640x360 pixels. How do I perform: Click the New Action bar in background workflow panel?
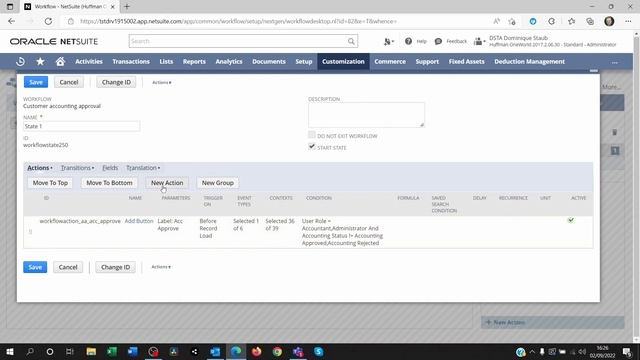552,322
